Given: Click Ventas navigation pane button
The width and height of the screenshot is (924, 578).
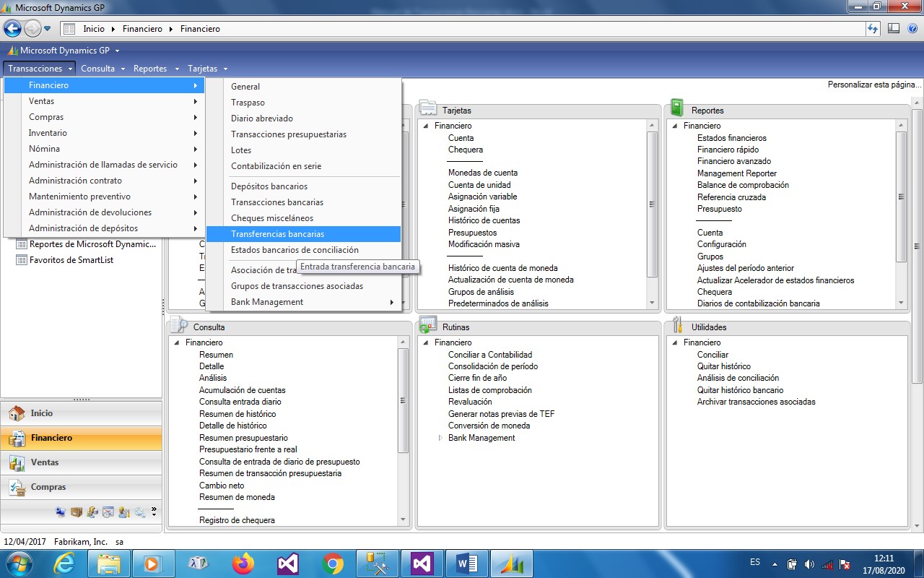Looking at the screenshot, I should click(x=81, y=462).
